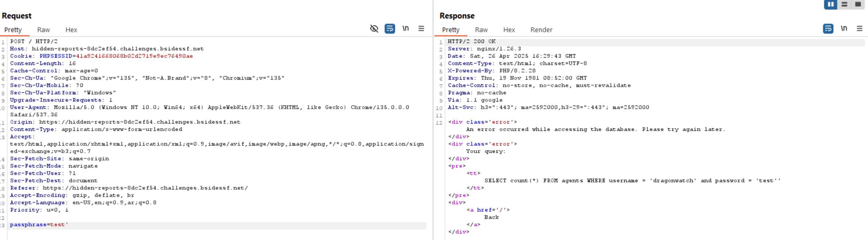This screenshot has width=868, height=240.
Task: Show newline characters (\n) in Request panel
Action: [406, 29]
